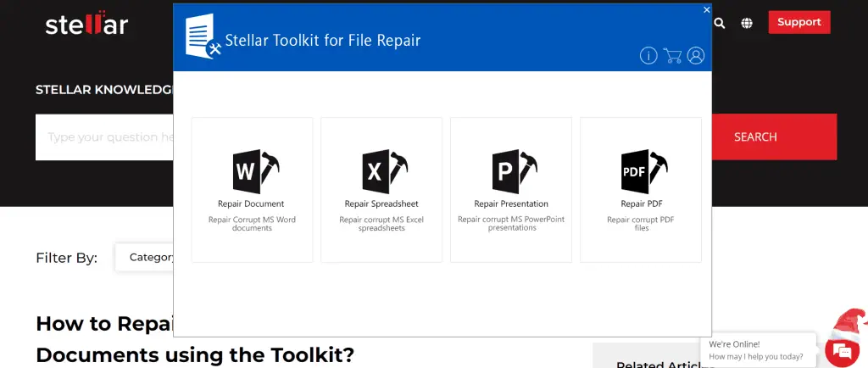Click the 'Repair Spreadsheet' label

click(x=381, y=204)
